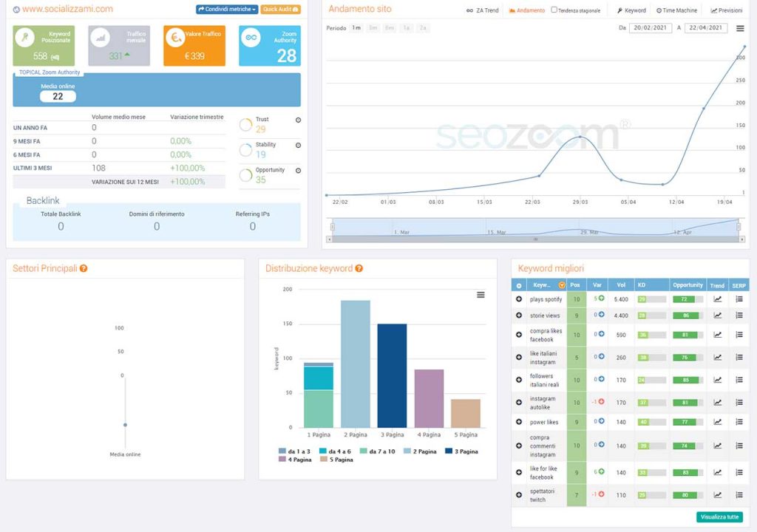The width and height of the screenshot is (757, 532).
Task: Open SERP list icon for 'plays spotify'
Action: tap(739, 299)
